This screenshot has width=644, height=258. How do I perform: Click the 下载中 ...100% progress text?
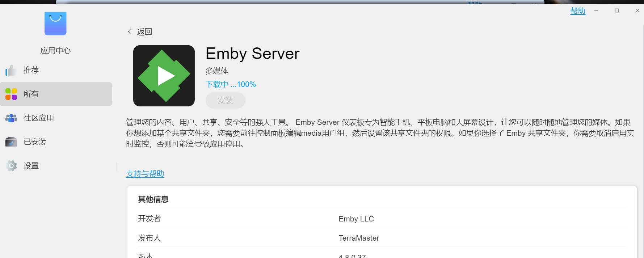[x=231, y=84]
